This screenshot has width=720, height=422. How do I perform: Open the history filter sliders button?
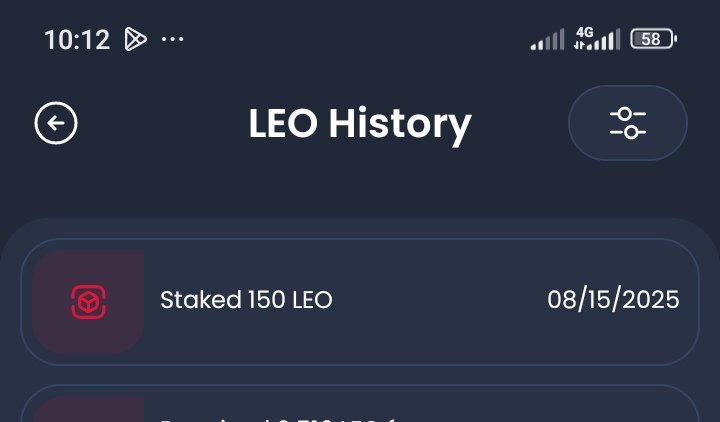(x=628, y=123)
